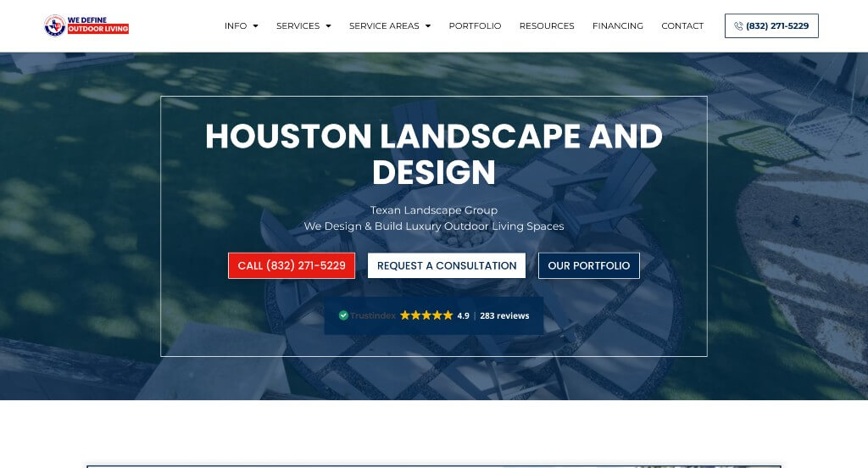
Task: Click We Design & Build Luxury tagline
Action: (434, 226)
